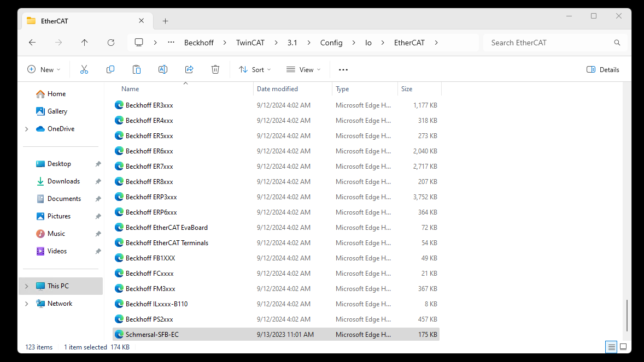Expand the This PC tree node
Viewport: 644px width, 362px height.
(27, 286)
